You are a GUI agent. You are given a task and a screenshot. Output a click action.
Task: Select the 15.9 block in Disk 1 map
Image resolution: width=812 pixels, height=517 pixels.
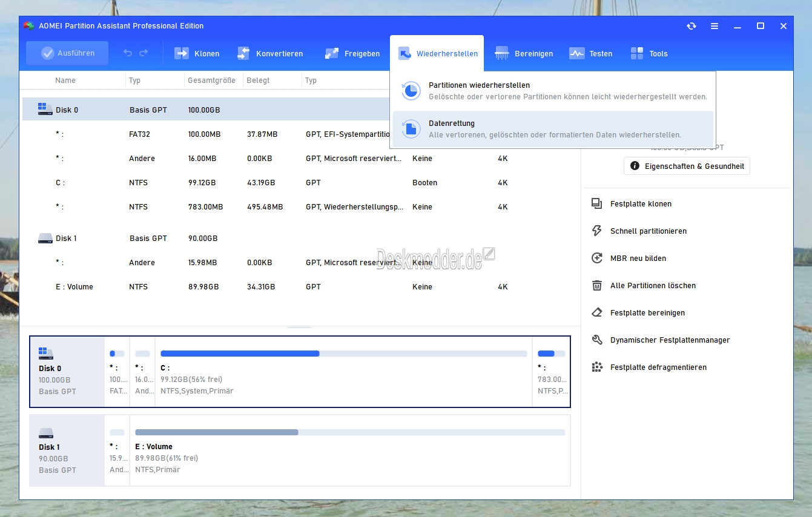coord(117,450)
